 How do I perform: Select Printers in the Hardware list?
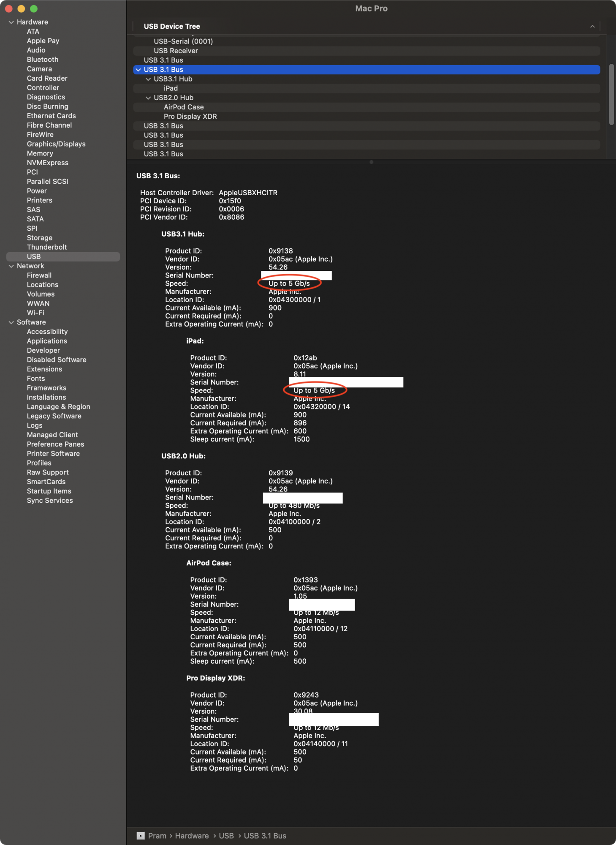[x=40, y=200]
